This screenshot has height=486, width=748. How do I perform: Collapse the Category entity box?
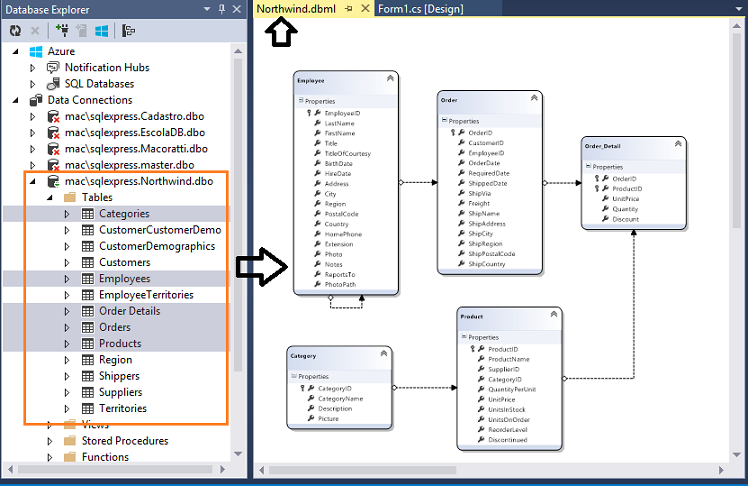(x=384, y=353)
